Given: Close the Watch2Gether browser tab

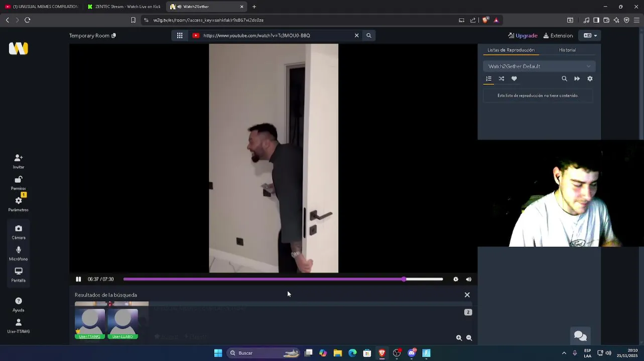Looking at the screenshot, I should [242, 7].
